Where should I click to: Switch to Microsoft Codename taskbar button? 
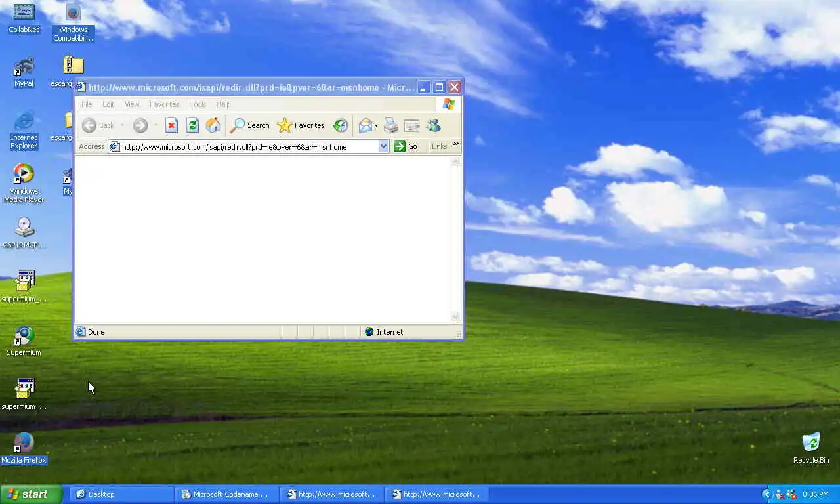click(227, 494)
